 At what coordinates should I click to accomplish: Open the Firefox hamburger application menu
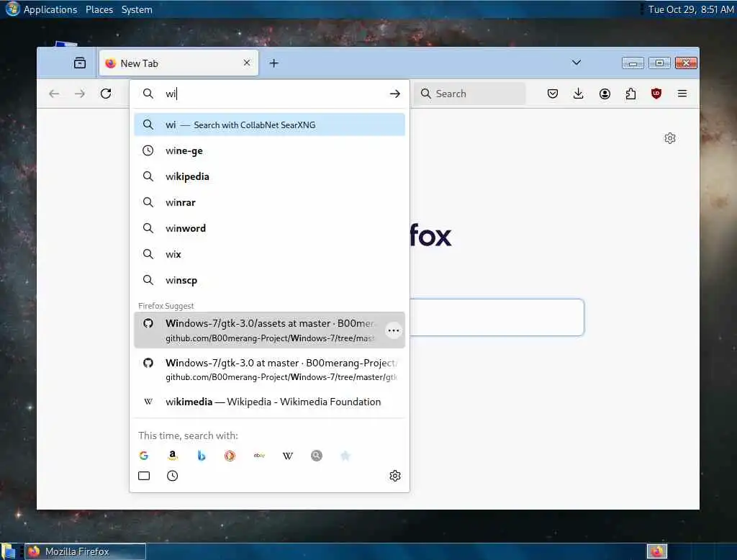[x=682, y=94]
